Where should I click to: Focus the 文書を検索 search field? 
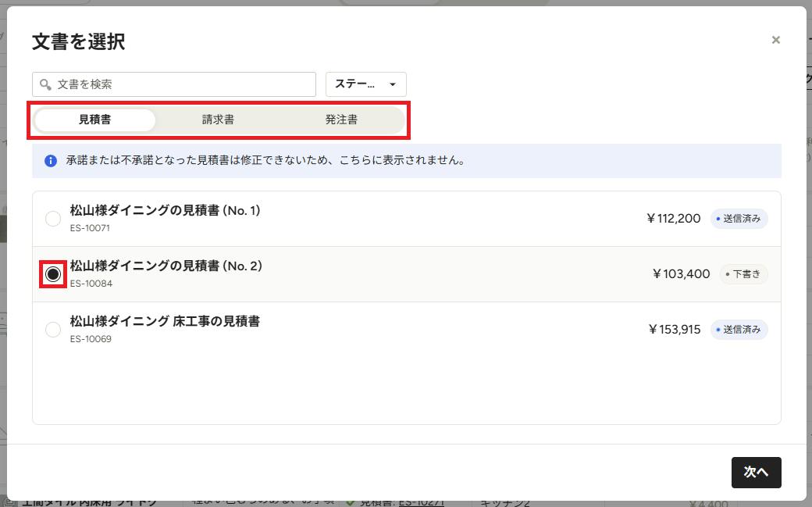click(x=174, y=84)
